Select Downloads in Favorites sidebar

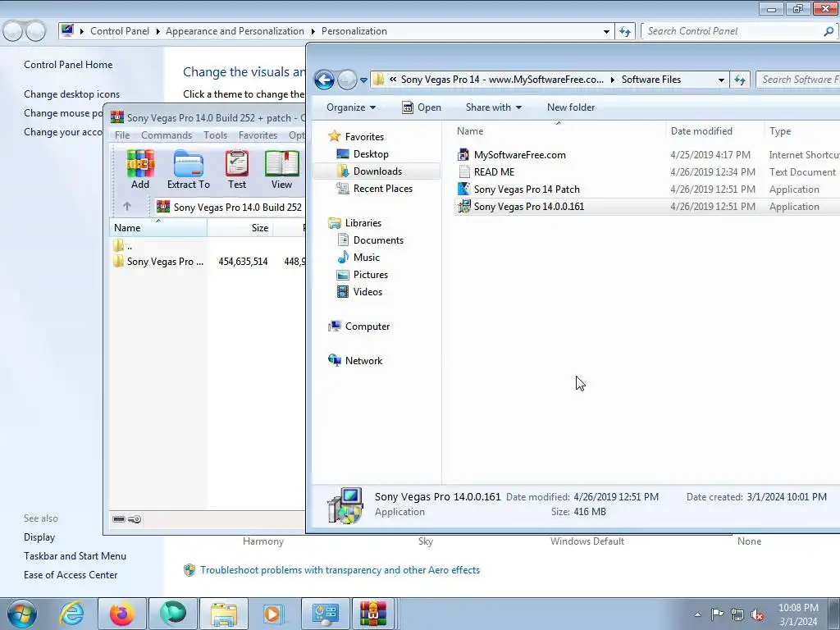point(377,171)
